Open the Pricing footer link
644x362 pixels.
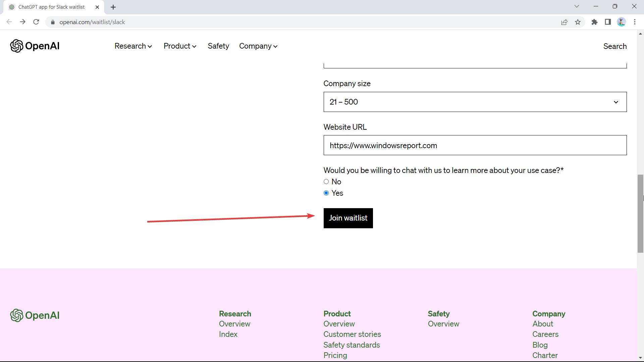pos(335,355)
